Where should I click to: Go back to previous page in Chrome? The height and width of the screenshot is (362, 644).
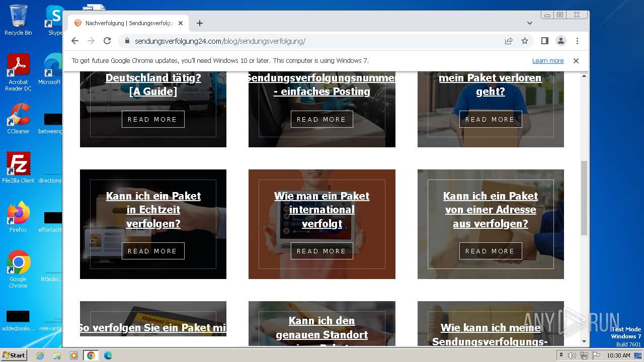(x=75, y=41)
